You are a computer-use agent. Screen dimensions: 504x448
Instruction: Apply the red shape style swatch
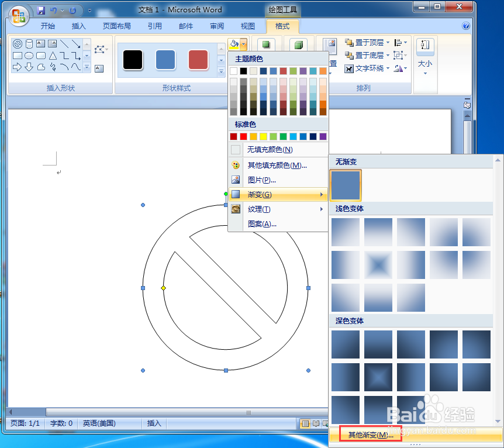(198, 60)
